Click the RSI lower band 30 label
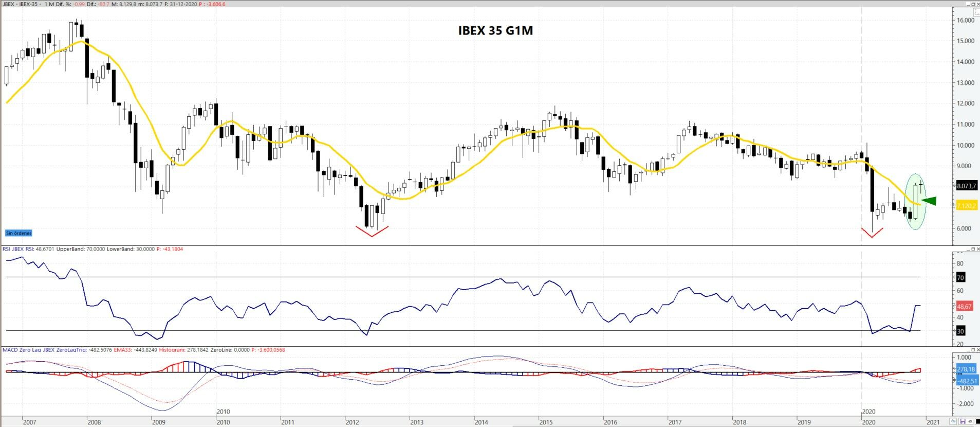The width and height of the screenshot is (980, 427). (960, 331)
